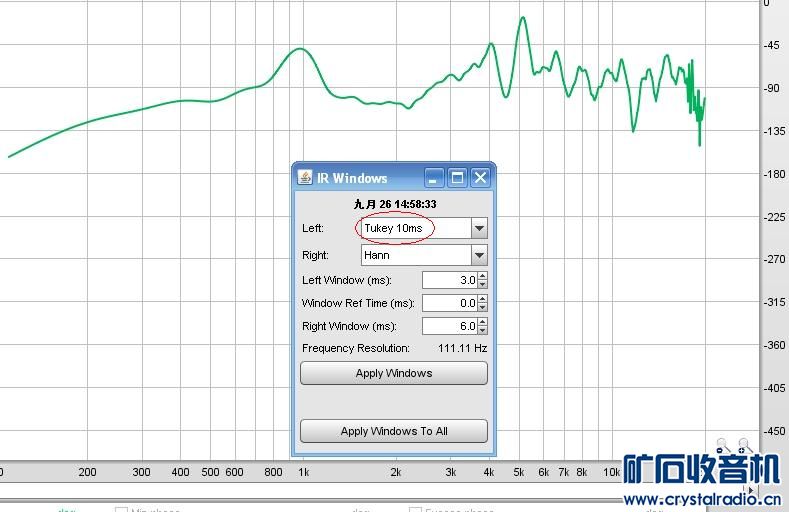Close the IR Windows dialog
The image size is (789, 512).
point(481,178)
